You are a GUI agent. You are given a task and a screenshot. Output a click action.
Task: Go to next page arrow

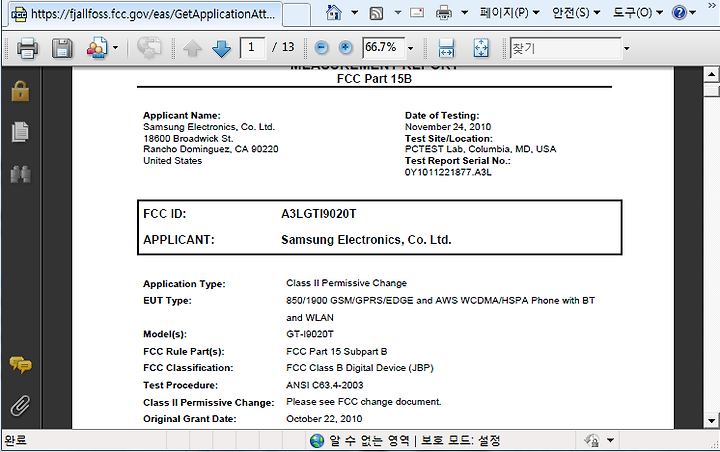221,48
